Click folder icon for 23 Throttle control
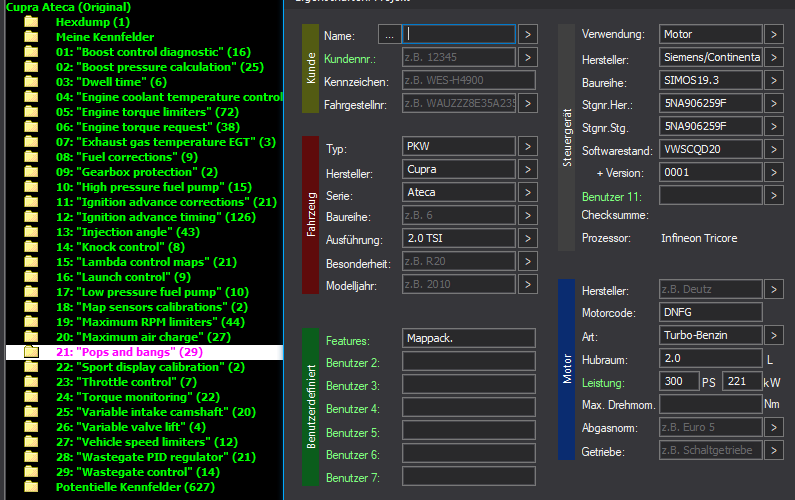 [x=31, y=381]
